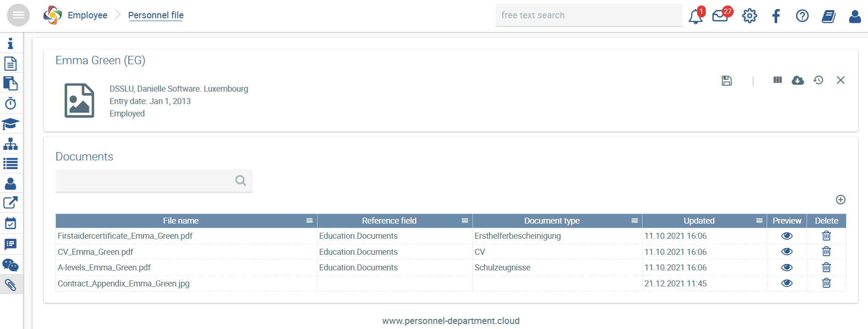Image resolution: width=868 pixels, height=329 pixels.
Task: Delete CV_Emma_Green.pdf
Action: (x=826, y=251)
